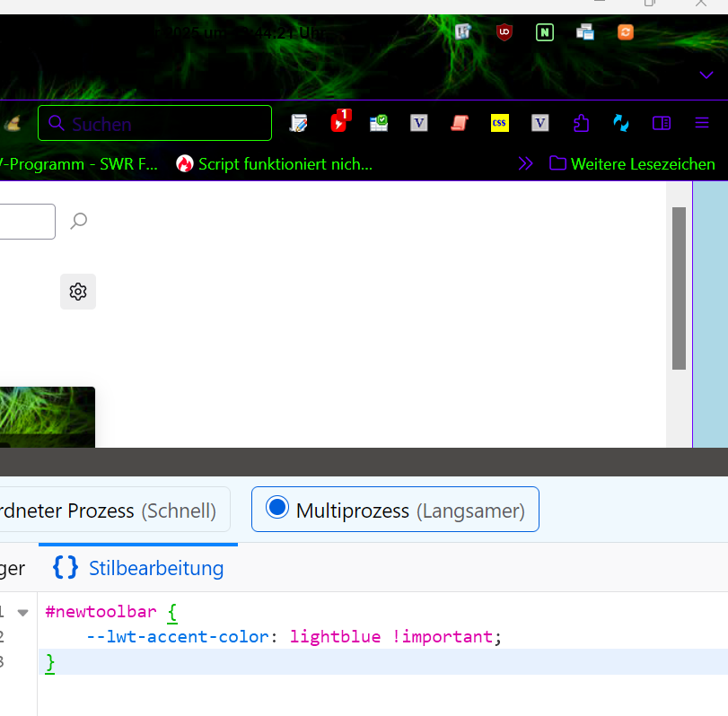Click the red flash icon with badge

[x=340, y=121]
